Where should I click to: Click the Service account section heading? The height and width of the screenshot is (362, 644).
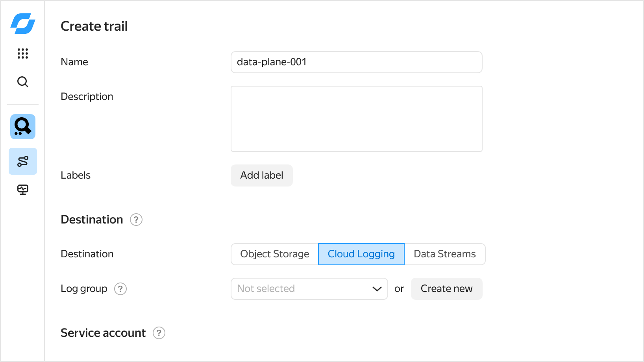coord(103,333)
